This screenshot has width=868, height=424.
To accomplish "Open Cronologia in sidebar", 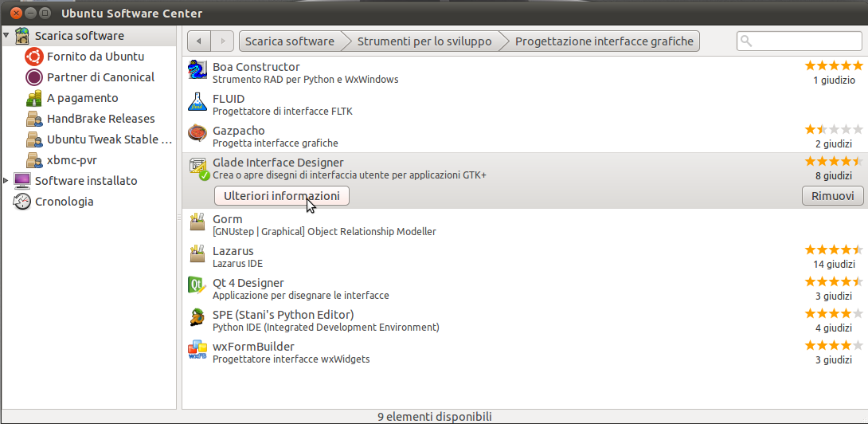I will 65,202.
